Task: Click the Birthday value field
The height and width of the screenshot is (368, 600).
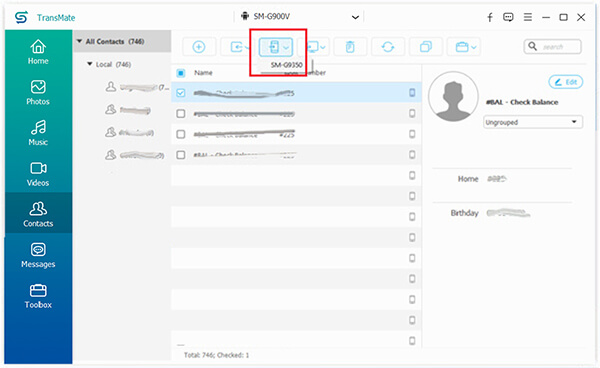Action: 508,213
